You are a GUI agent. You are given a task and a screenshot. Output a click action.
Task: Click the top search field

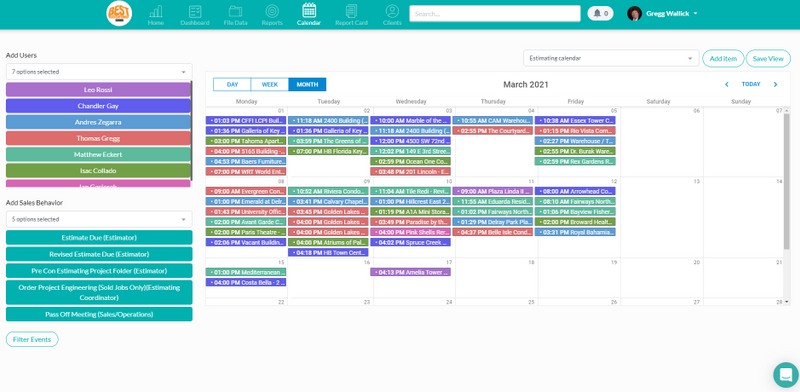click(494, 14)
